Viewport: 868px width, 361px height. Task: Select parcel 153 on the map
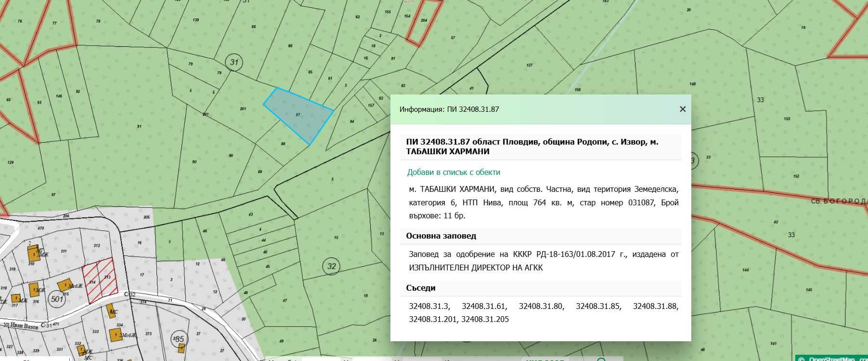pos(787,119)
